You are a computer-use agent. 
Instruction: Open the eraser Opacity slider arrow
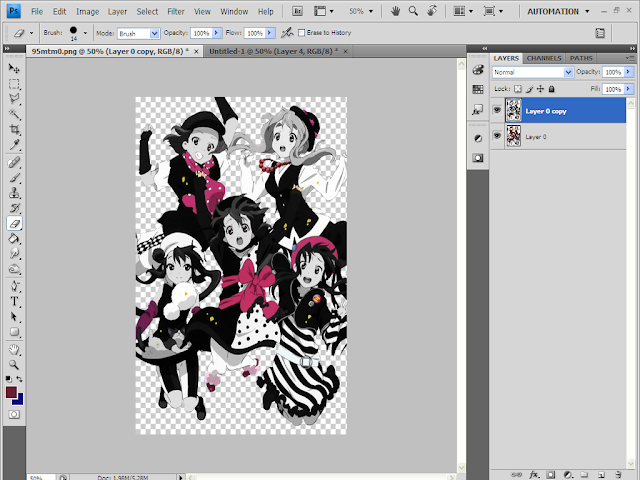216,33
